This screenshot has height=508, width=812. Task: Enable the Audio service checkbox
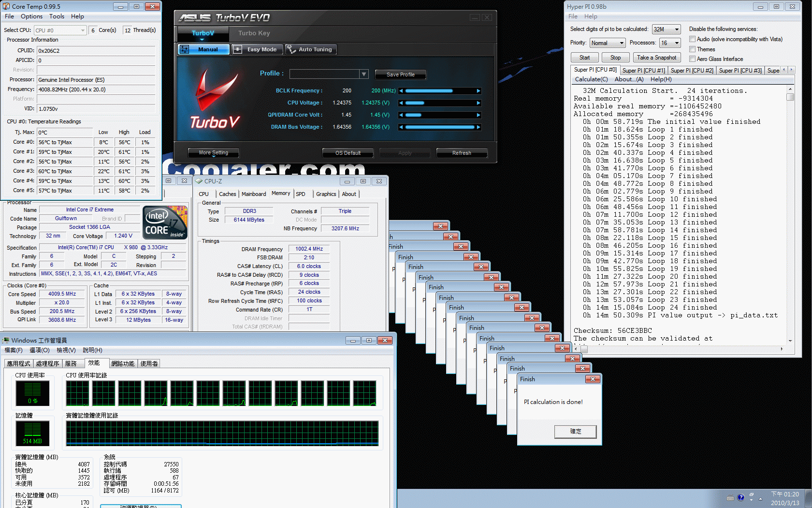tap(692, 39)
